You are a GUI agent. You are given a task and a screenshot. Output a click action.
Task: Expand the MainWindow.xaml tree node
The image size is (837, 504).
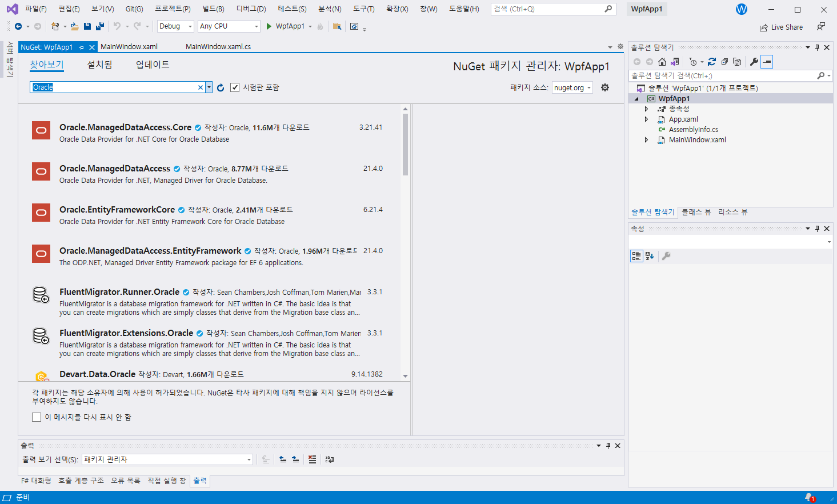point(646,140)
